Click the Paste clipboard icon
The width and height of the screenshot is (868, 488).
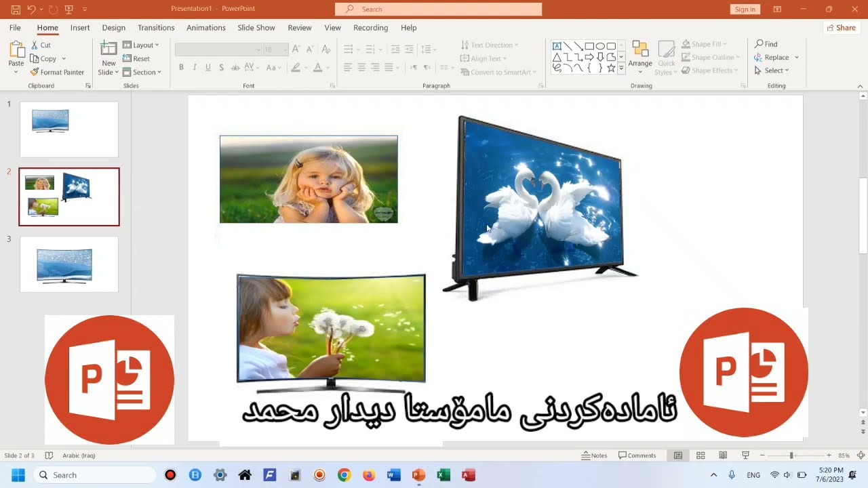pyautogui.click(x=16, y=49)
